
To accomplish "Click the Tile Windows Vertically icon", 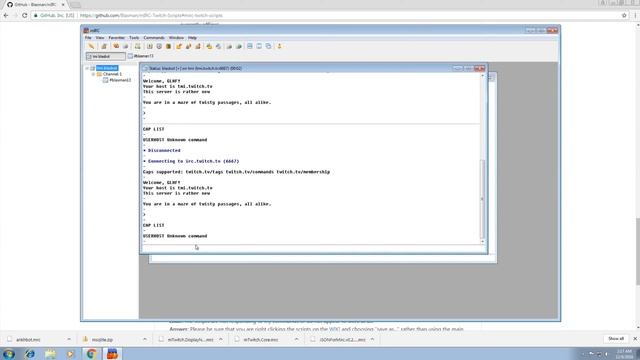I will (x=259, y=46).
